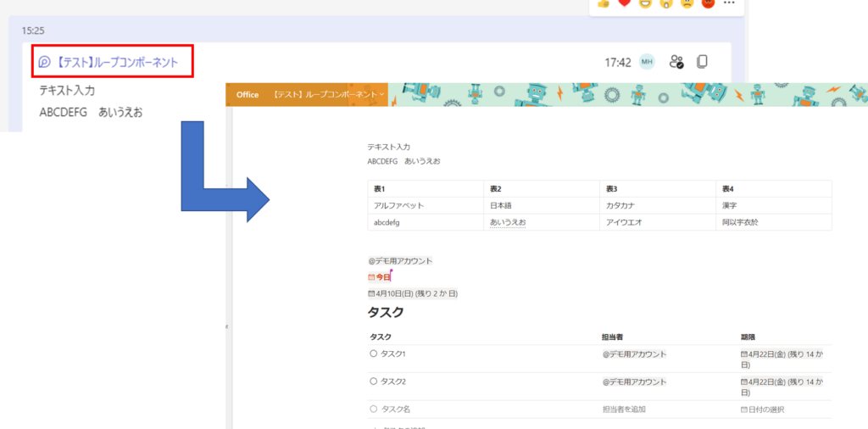Click the table cell containing アルファベット
The image size is (868, 429).
pyautogui.click(x=398, y=205)
